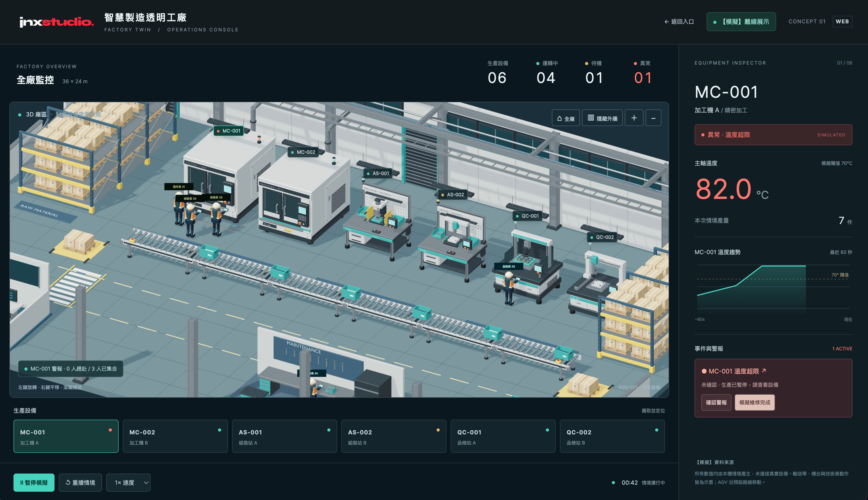Click the inx studio logo
The height and width of the screenshot is (500, 868).
[x=56, y=22]
